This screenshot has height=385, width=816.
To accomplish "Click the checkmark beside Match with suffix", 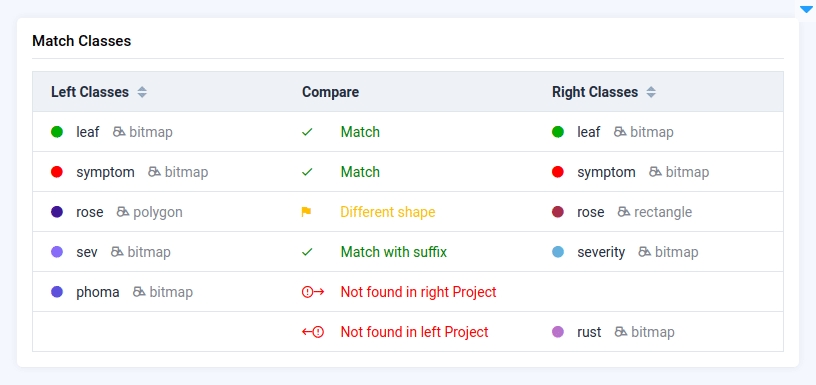I will 307,252.
